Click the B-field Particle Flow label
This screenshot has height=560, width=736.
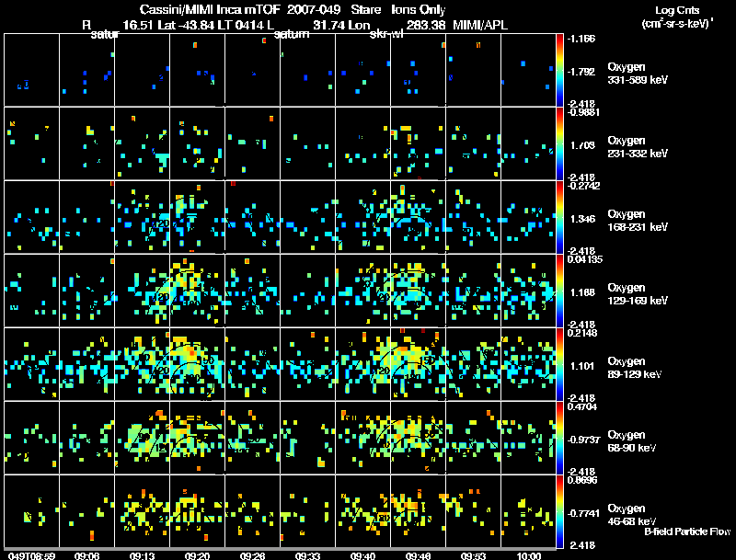[687, 531]
